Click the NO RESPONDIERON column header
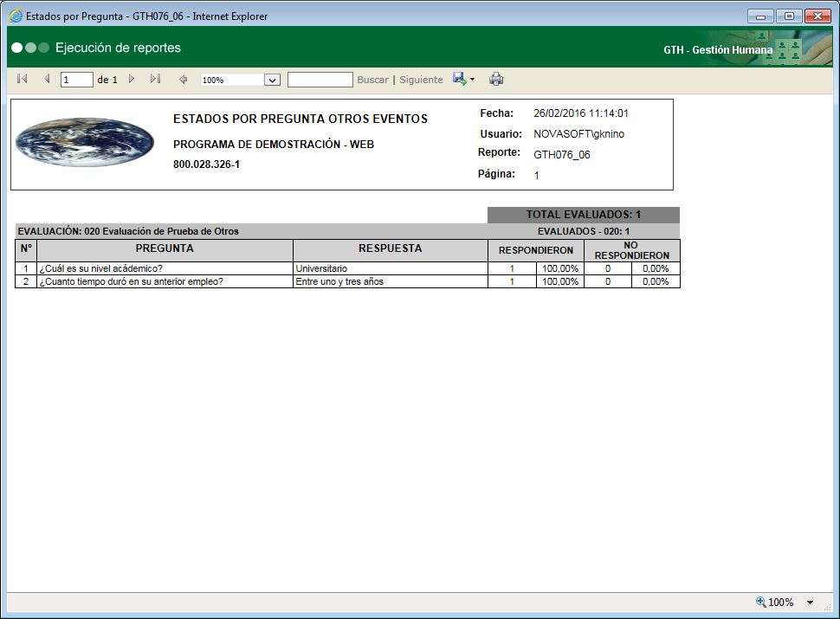 [631, 250]
